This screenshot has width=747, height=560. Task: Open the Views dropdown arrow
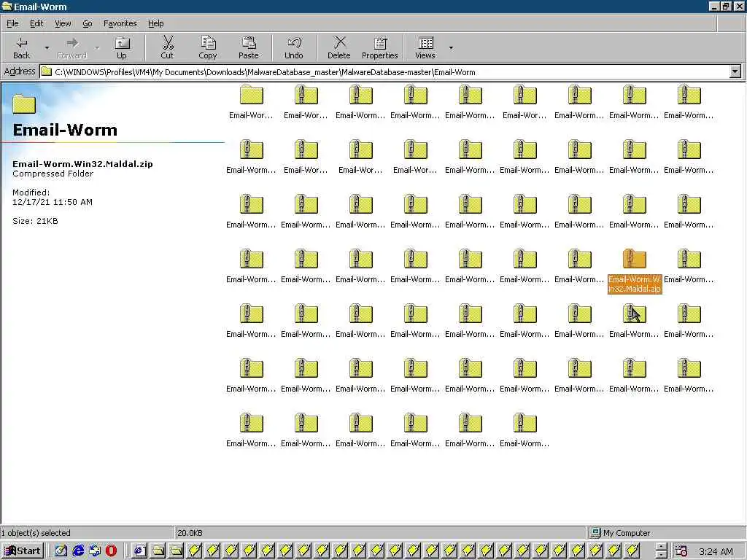click(x=451, y=47)
